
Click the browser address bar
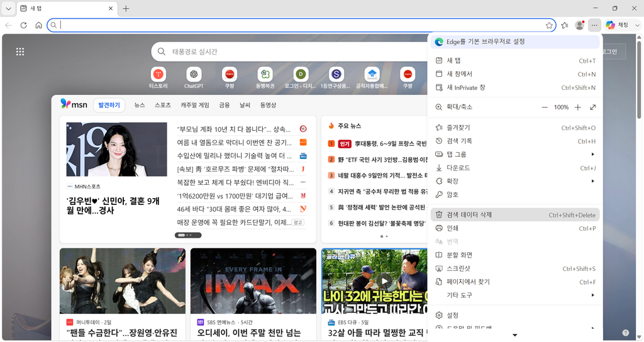[x=301, y=25]
